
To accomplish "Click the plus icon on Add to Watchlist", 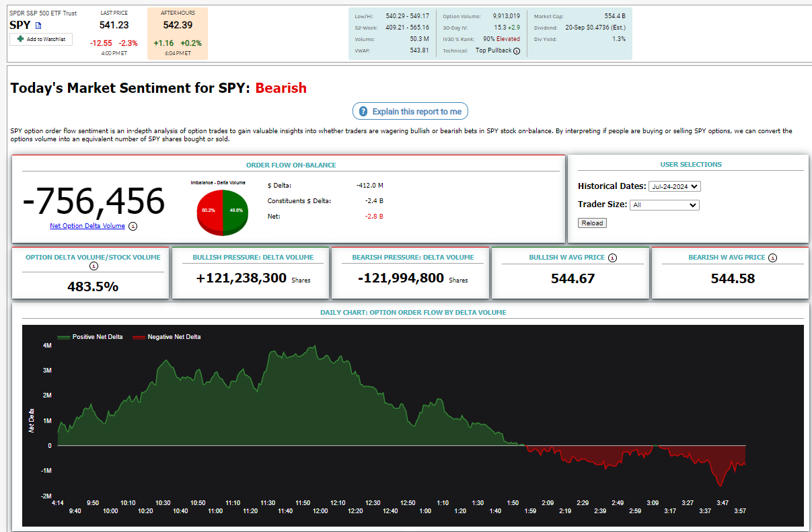I will (21, 39).
